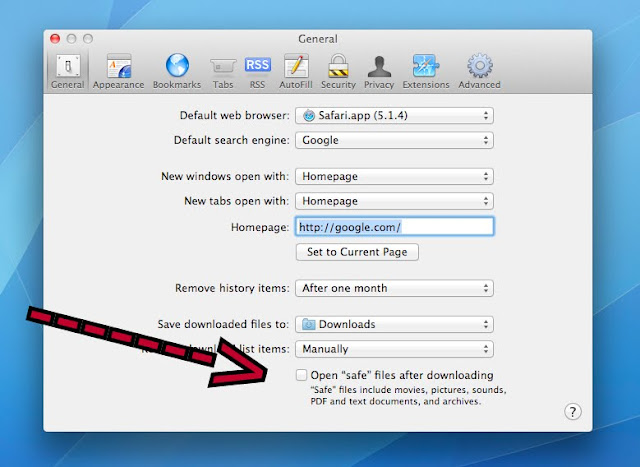Open the Bookmarks preferences pane

point(177,71)
